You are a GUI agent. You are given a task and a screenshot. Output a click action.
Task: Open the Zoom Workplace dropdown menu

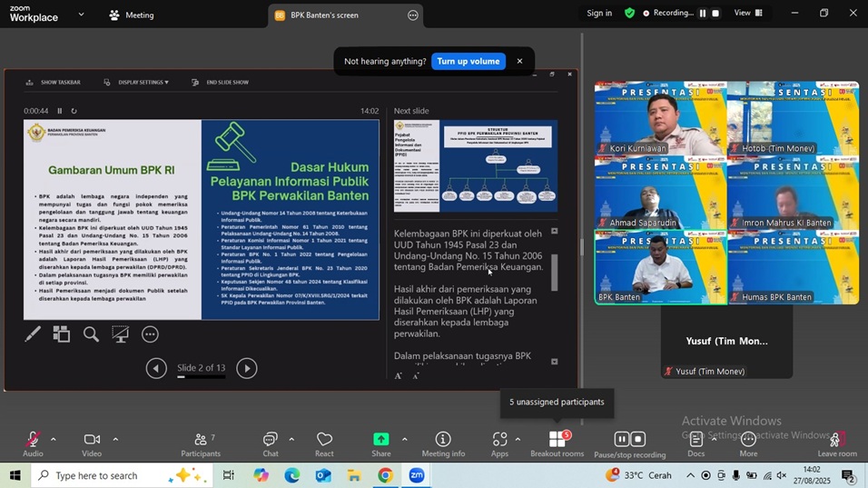[81, 15]
